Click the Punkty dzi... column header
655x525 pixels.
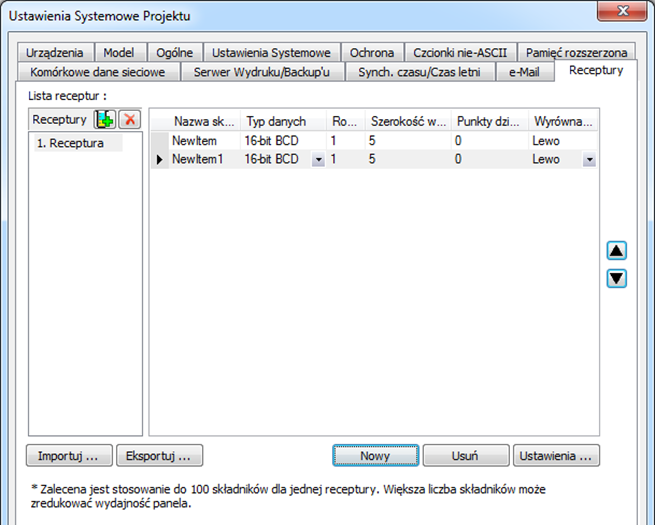coord(490,122)
